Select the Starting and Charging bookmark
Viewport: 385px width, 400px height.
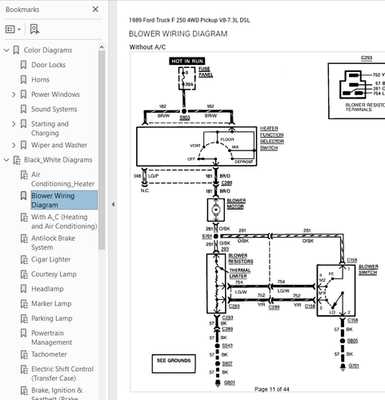coord(50,128)
